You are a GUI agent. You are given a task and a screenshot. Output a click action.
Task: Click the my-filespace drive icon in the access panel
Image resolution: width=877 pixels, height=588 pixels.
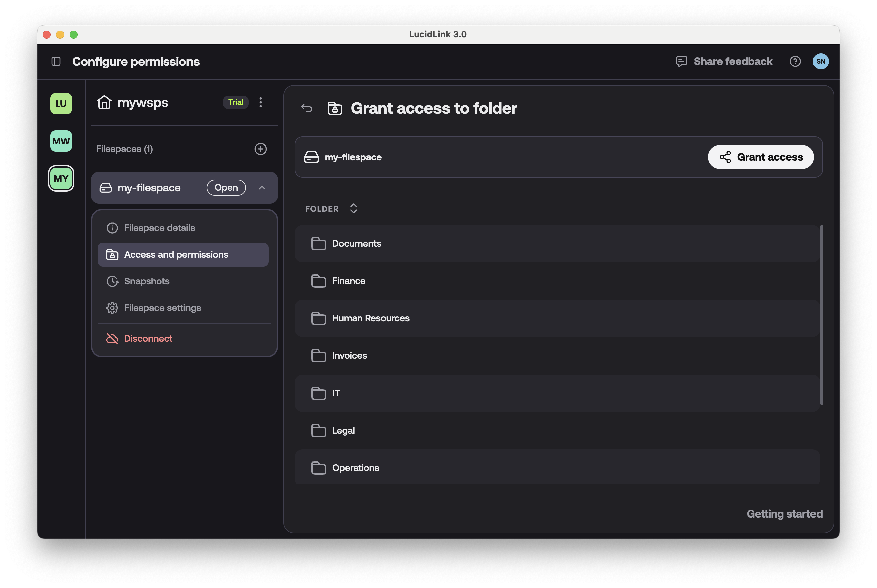click(x=311, y=157)
